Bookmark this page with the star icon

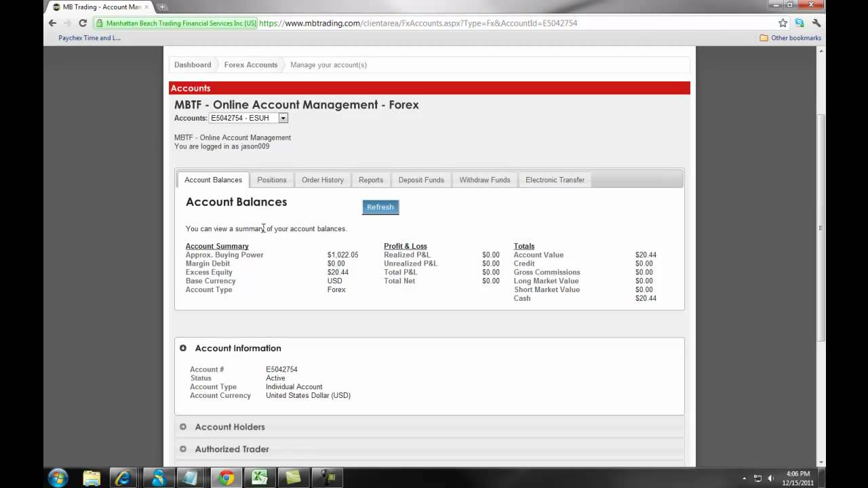(783, 23)
